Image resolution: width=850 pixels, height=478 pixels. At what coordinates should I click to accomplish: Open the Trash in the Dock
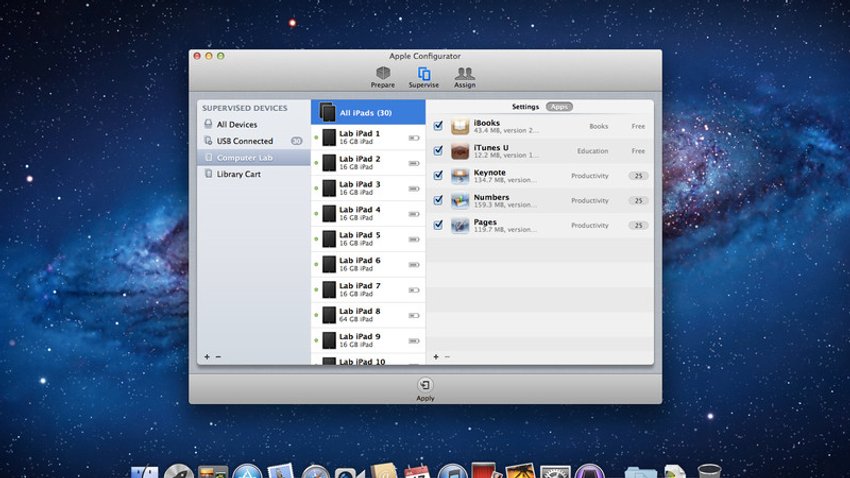click(709, 470)
